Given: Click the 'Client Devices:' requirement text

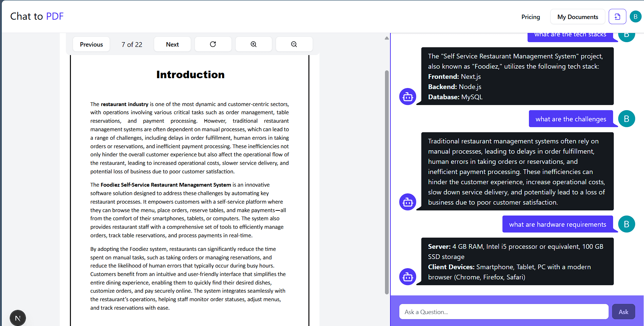Looking at the screenshot, I should (509, 272).
